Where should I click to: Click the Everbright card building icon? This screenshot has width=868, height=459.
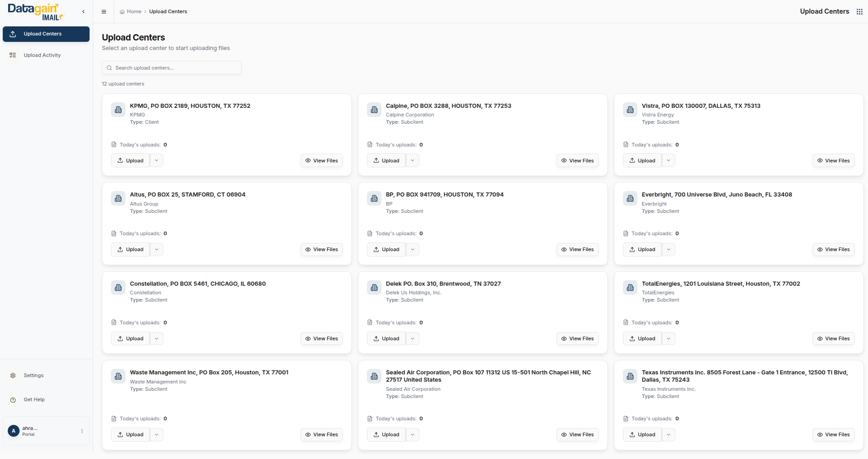pyautogui.click(x=630, y=198)
